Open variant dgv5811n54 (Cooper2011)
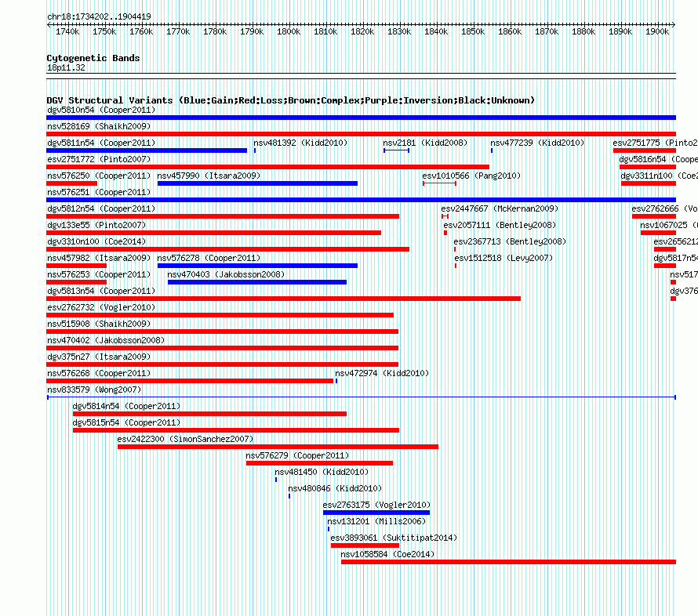Image resolution: width=698 pixels, height=616 pixels. pos(147,150)
